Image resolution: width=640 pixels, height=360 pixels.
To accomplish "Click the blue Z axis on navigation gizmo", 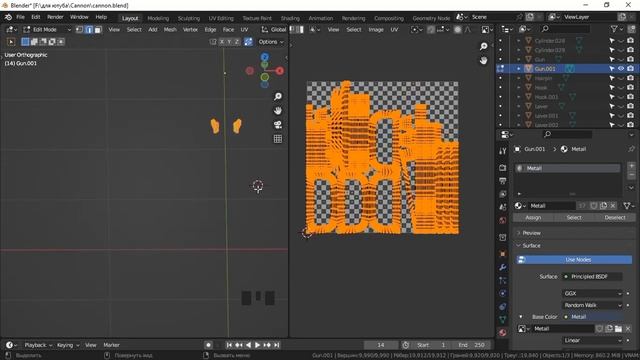I will [264, 57].
